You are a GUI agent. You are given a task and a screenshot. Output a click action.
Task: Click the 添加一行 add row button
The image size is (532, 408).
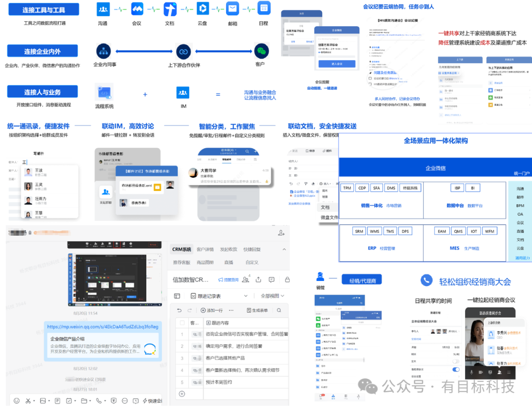click(x=212, y=310)
